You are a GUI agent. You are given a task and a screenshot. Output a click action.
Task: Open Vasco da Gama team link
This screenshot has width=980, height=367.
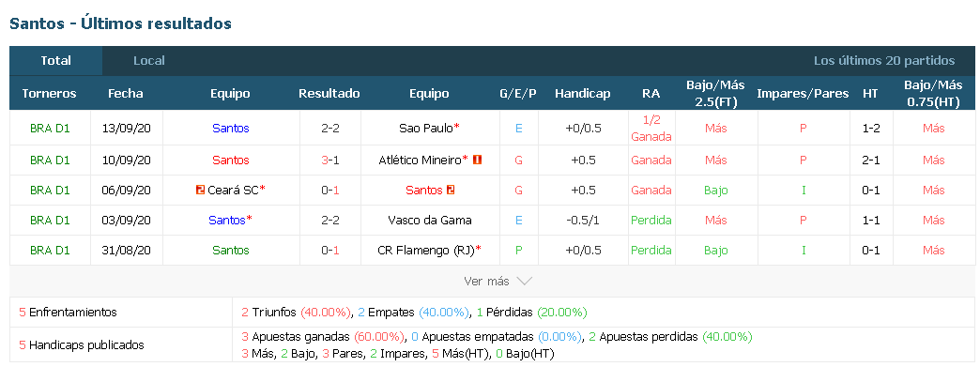[x=429, y=220]
